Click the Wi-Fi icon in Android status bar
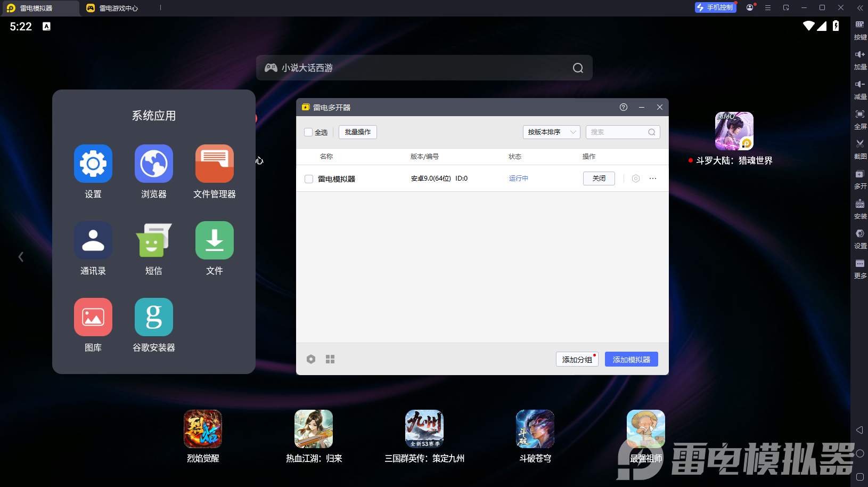 pyautogui.click(x=809, y=26)
